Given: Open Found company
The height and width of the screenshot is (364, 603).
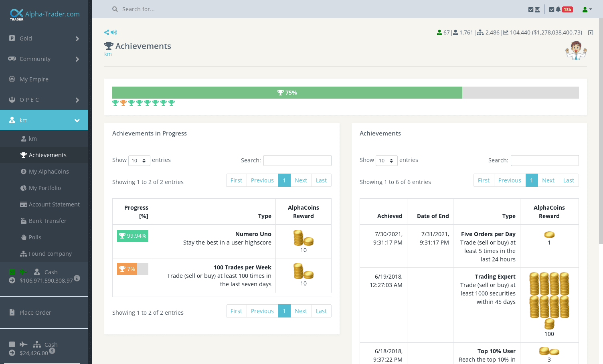Looking at the screenshot, I should click(x=44, y=254).
